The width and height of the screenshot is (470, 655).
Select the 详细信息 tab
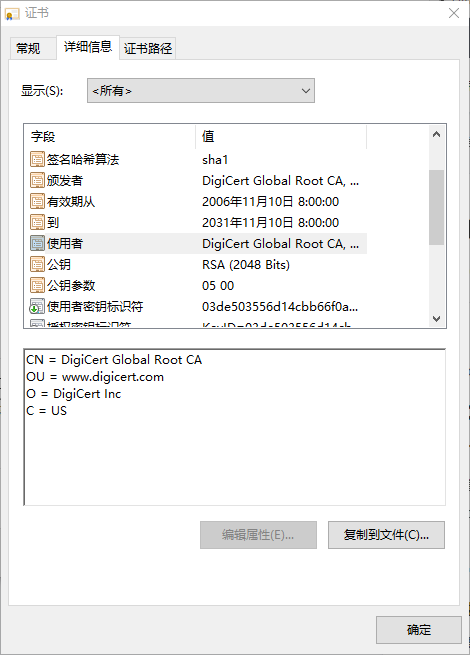tap(88, 47)
